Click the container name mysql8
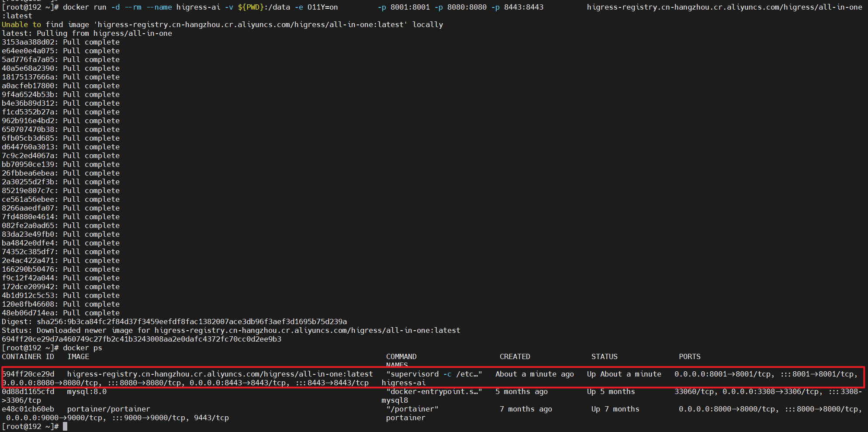Viewport: 868px width, 432px height. coord(395,400)
